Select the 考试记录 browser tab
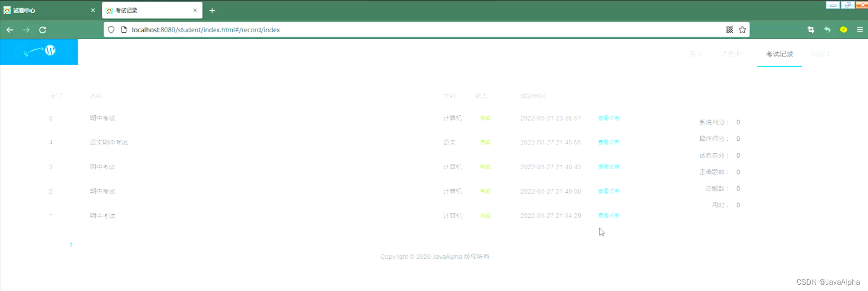The width and height of the screenshot is (868, 291). pos(152,10)
